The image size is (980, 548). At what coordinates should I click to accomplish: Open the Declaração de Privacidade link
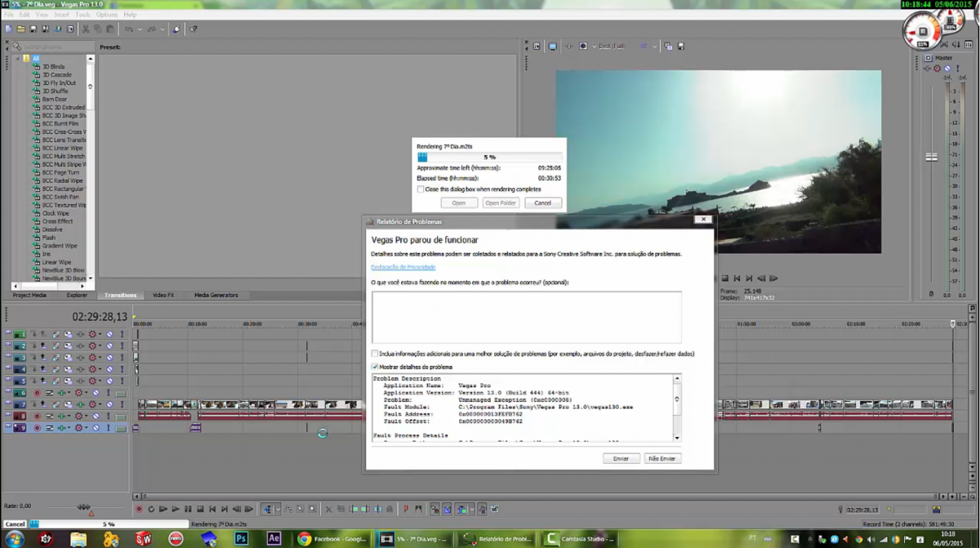tap(403, 267)
